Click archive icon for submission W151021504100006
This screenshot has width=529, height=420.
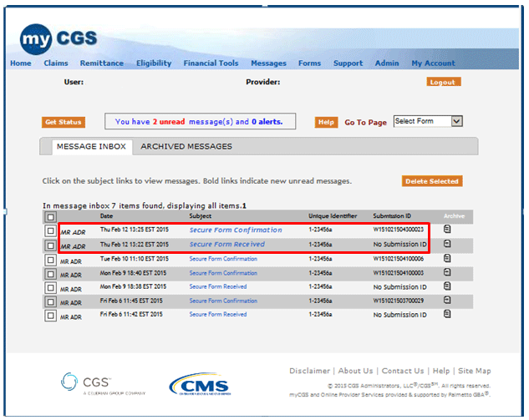[x=447, y=259]
